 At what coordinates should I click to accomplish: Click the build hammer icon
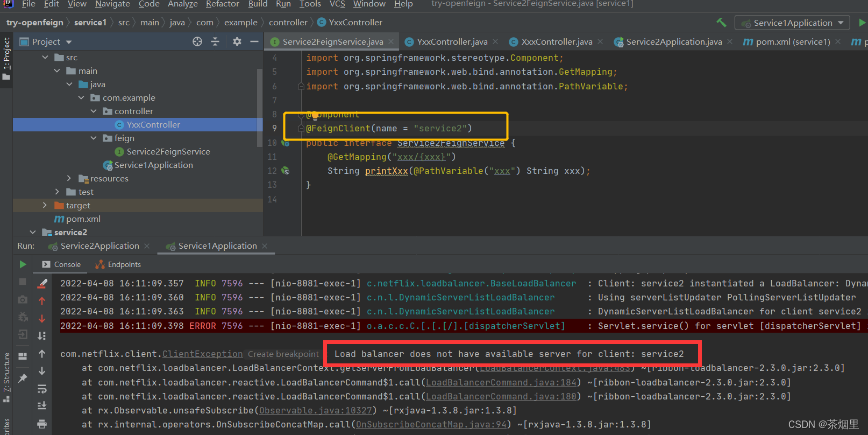click(721, 23)
